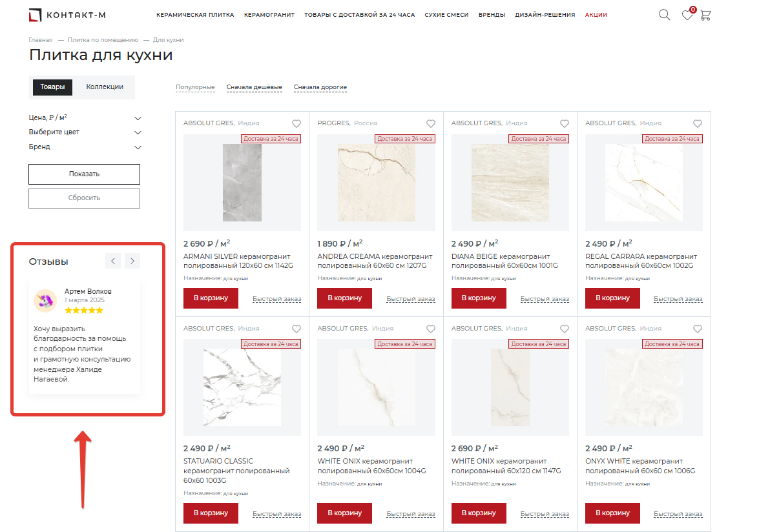Add REGAL CARRARA to favorites
This screenshot has height=532, width=759.
point(698,123)
